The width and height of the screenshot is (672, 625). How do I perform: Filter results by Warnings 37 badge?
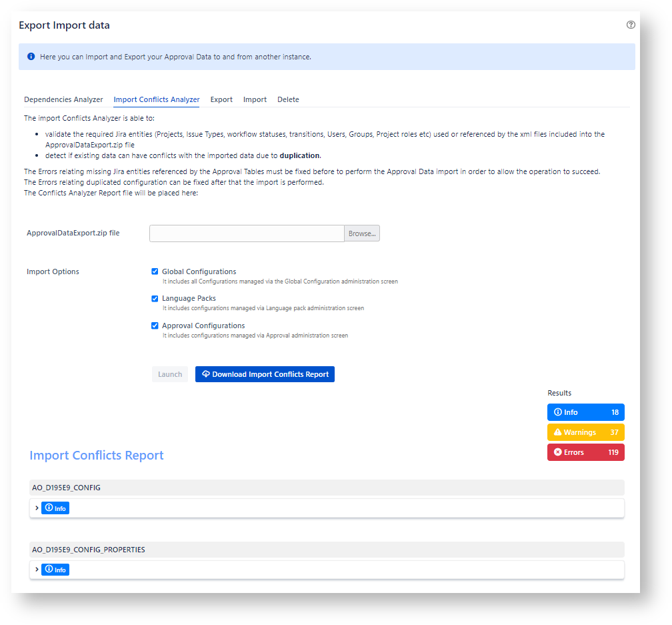point(586,432)
